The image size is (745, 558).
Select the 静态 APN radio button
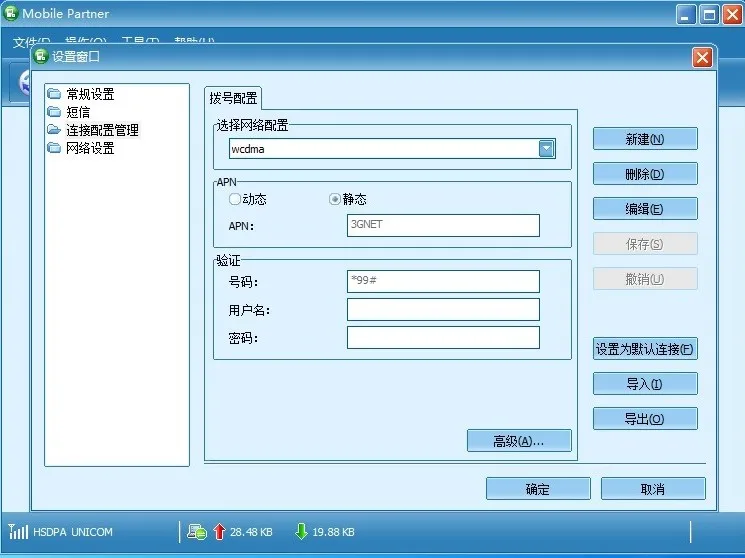(334, 199)
